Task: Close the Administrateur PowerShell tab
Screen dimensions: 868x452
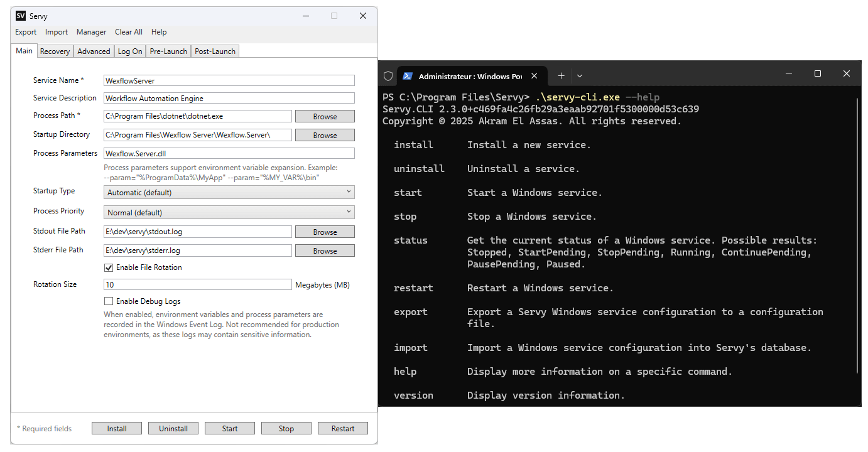Action: (x=534, y=75)
